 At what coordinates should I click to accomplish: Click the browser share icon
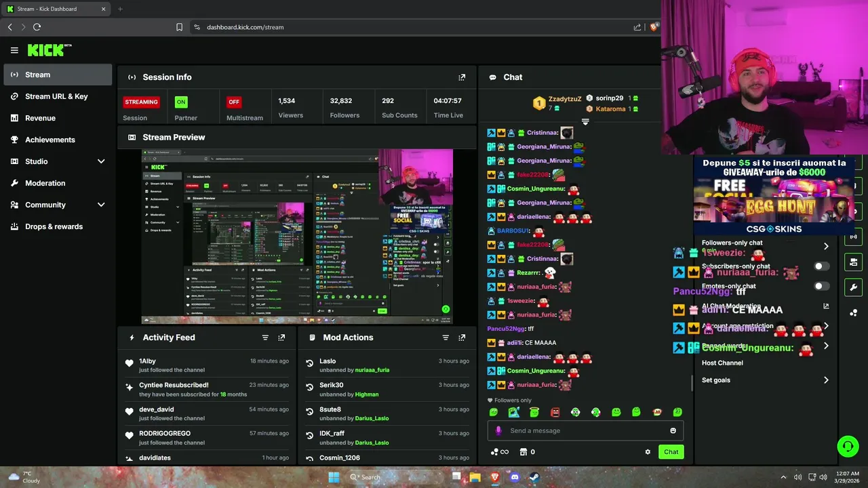[637, 27]
